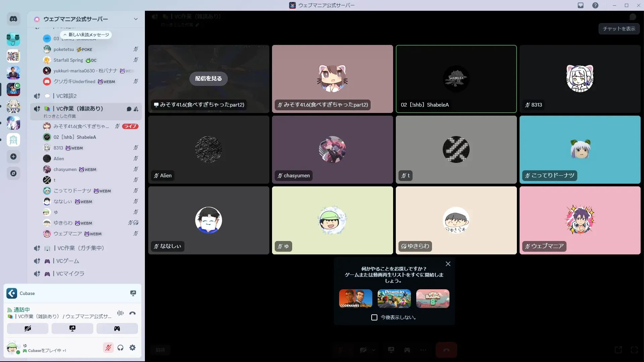Select the VCゲーム voice channel
The image size is (644, 362).
pos(67,261)
